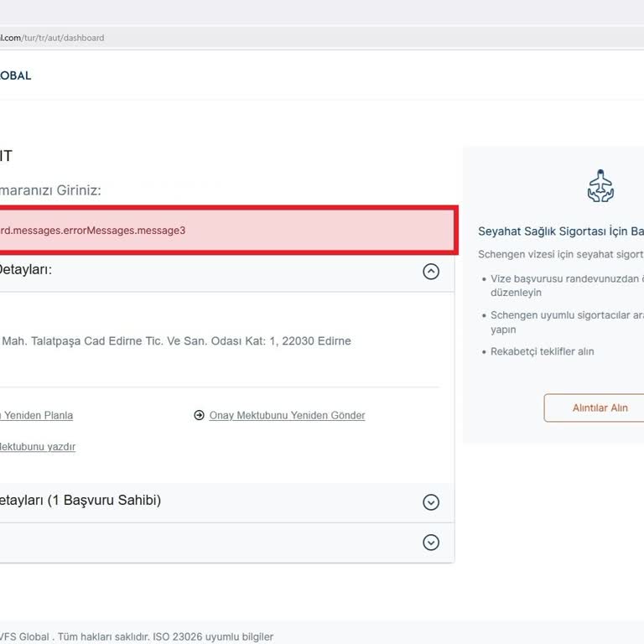Click the Talatpaşa Cad Edirne address text
This screenshot has height=644, width=644.
[176, 341]
